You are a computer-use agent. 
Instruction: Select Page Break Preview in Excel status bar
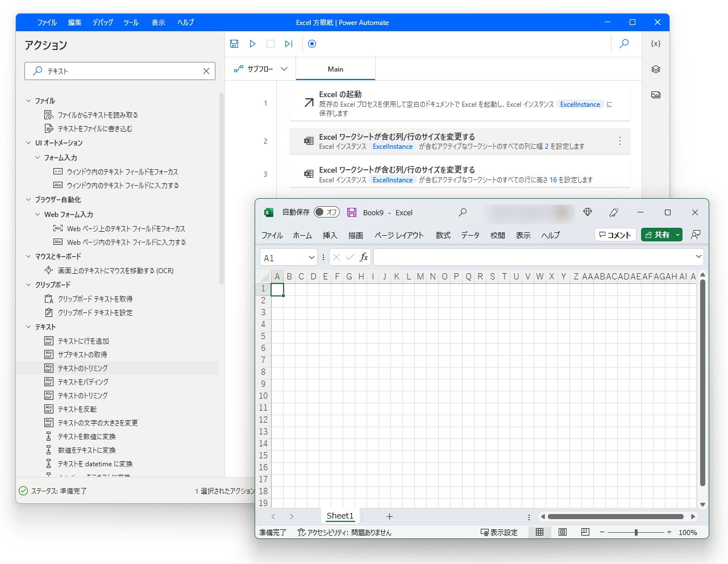pos(585,532)
